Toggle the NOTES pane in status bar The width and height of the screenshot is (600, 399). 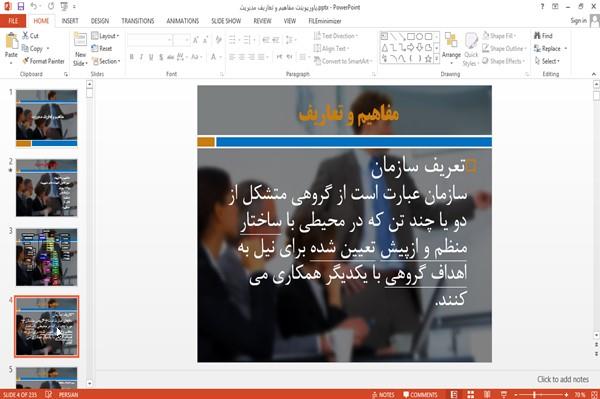(x=383, y=394)
